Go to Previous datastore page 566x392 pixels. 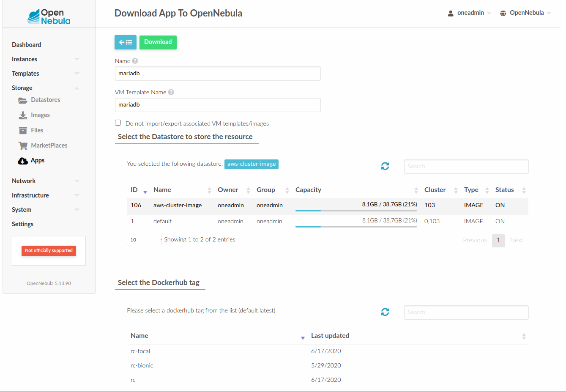(475, 240)
